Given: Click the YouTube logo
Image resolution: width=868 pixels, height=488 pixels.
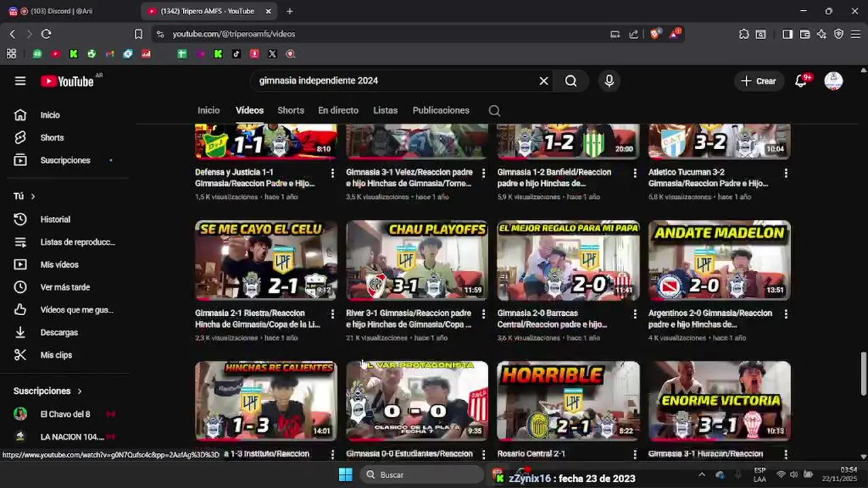Looking at the screenshot, I should tap(66, 81).
